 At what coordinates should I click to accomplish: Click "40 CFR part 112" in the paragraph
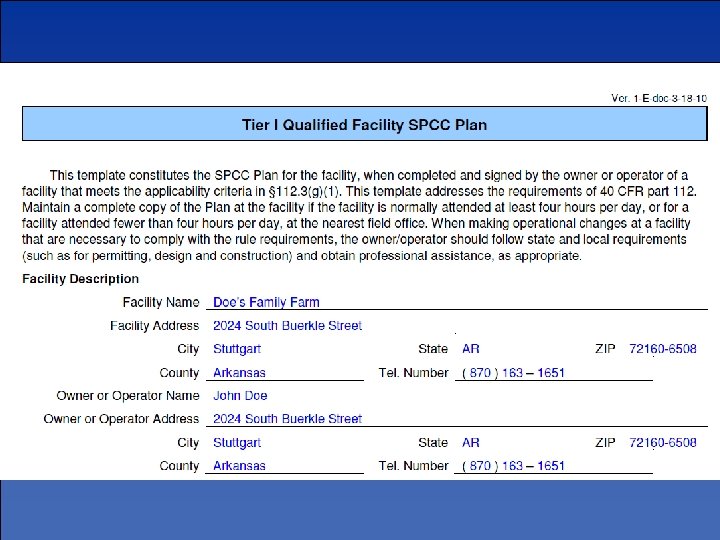coord(648,191)
